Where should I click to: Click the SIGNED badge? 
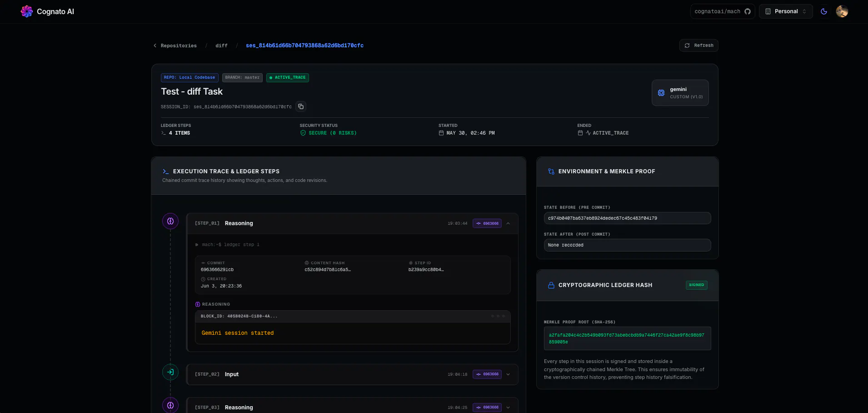coord(696,285)
